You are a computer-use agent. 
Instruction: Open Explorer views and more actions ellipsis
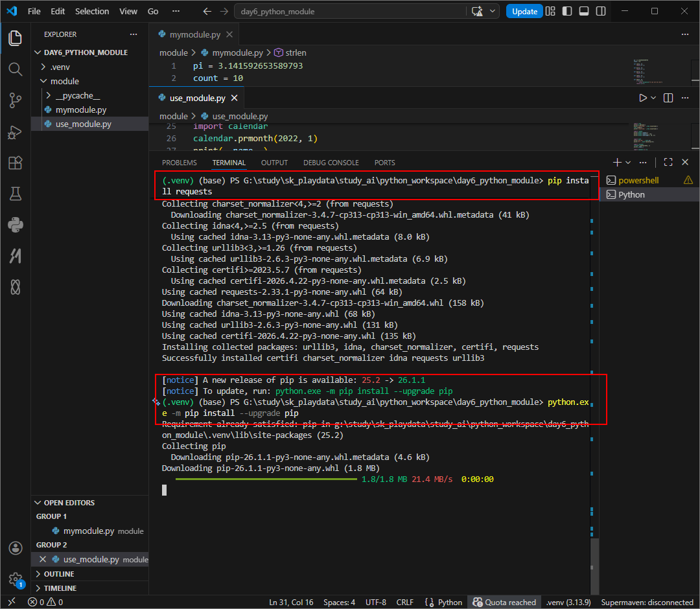click(134, 34)
